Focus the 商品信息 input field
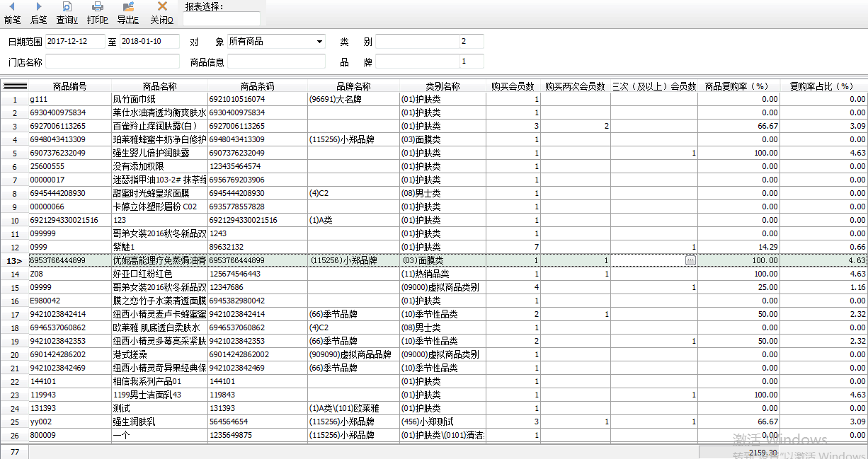The image size is (868, 459). 276,62
